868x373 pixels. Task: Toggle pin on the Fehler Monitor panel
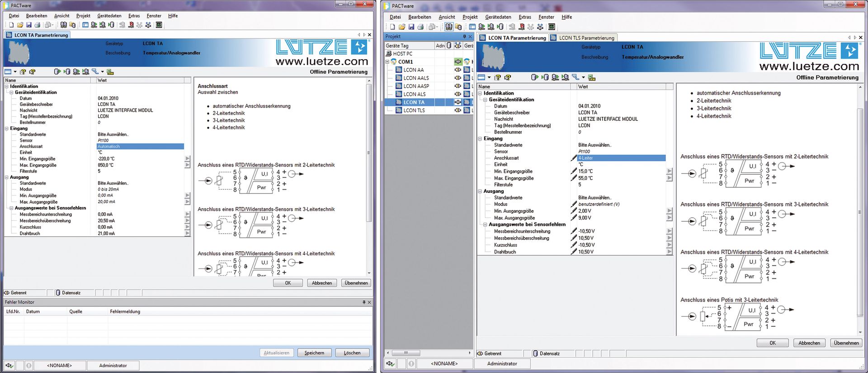click(363, 302)
